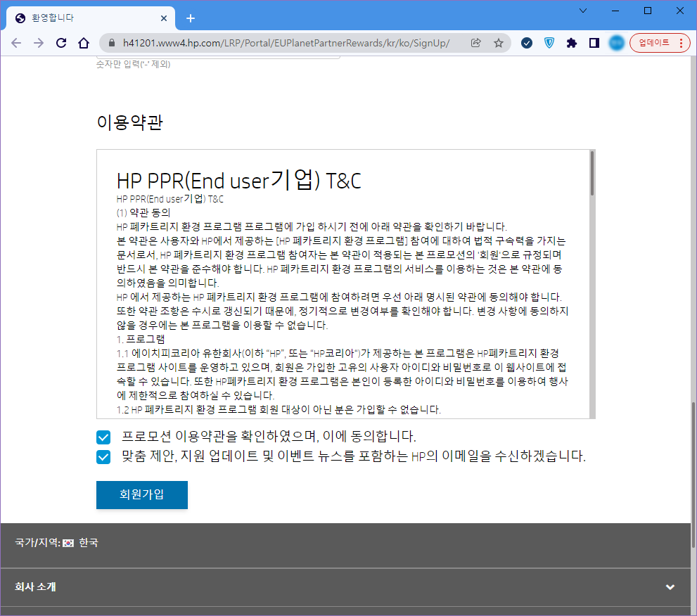697x616 pixels.
Task: Close the 환영합니다 tab
Action: point(164,18)
